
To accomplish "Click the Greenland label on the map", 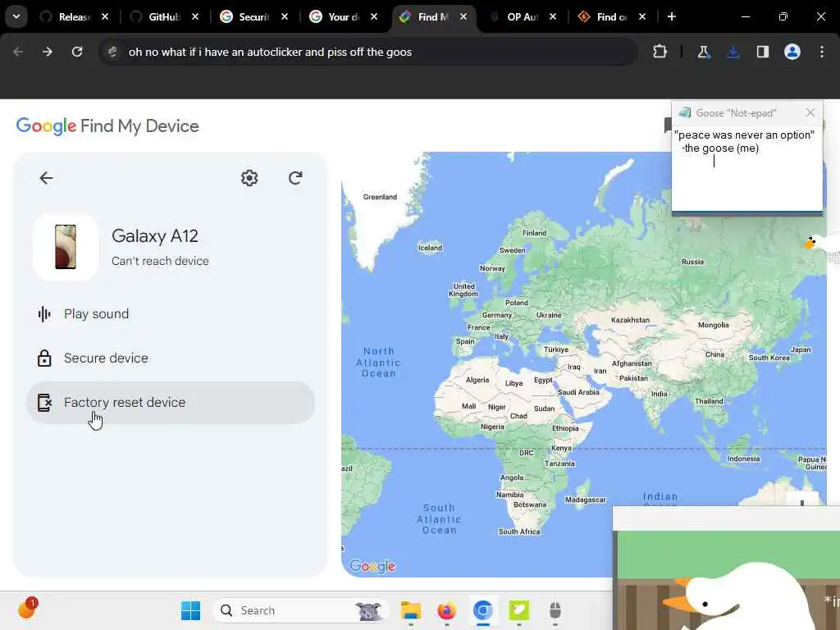I will pyautogui.click(x=380, y=197).
